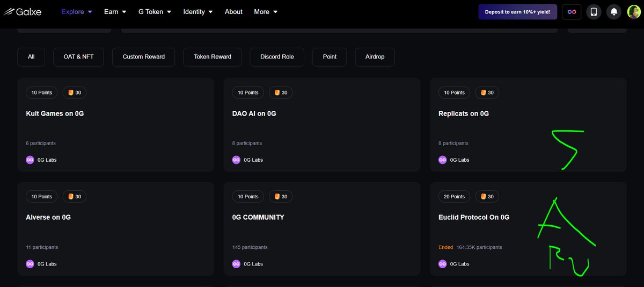The width and height of the screenshot is (644, 287).
Task: Click 8 participants on DAO AI card
Action: [x=247, y=143]
